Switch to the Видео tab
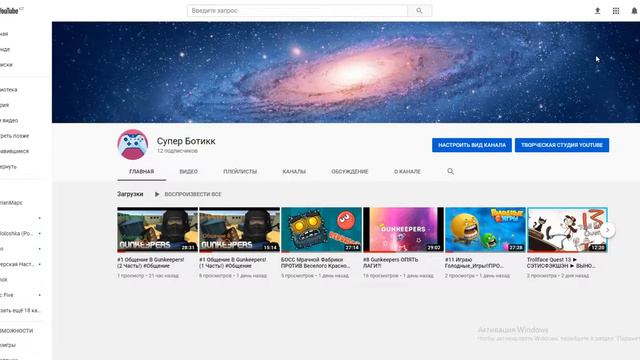Screen dimensions: 640x360 tap(189, 171)
